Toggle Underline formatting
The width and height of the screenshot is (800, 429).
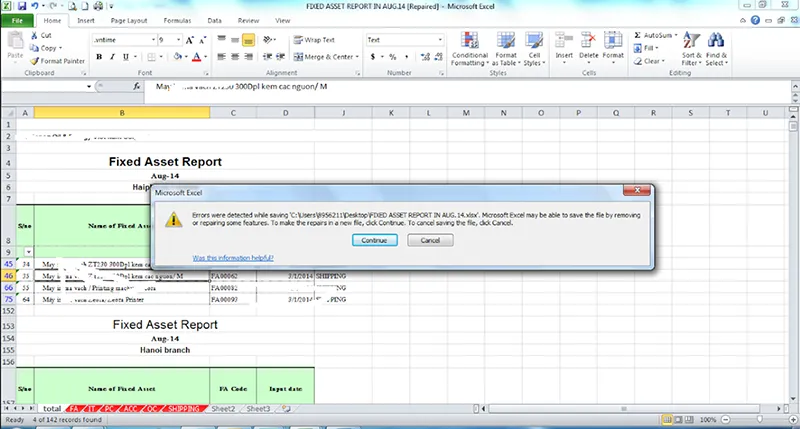coord(126,57)
